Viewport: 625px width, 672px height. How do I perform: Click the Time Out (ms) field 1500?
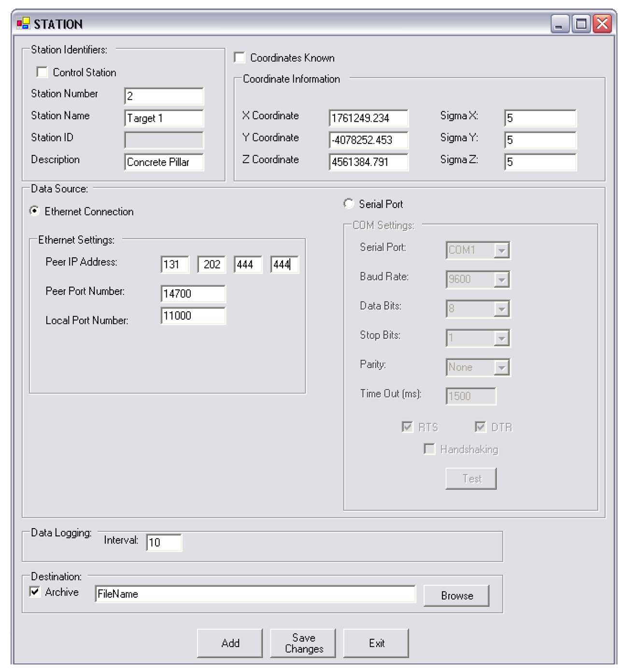pyautogui.click(x=471, y=396)
